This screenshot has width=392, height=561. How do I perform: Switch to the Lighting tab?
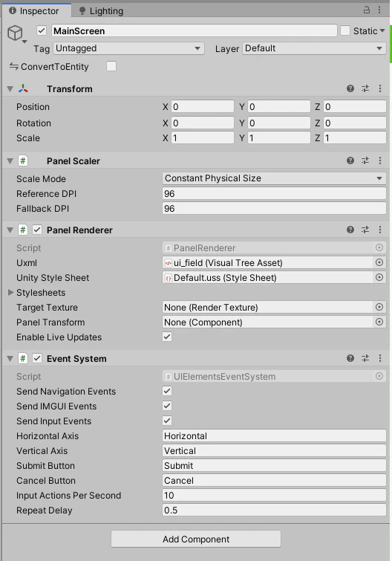click(x=101, y=11)
